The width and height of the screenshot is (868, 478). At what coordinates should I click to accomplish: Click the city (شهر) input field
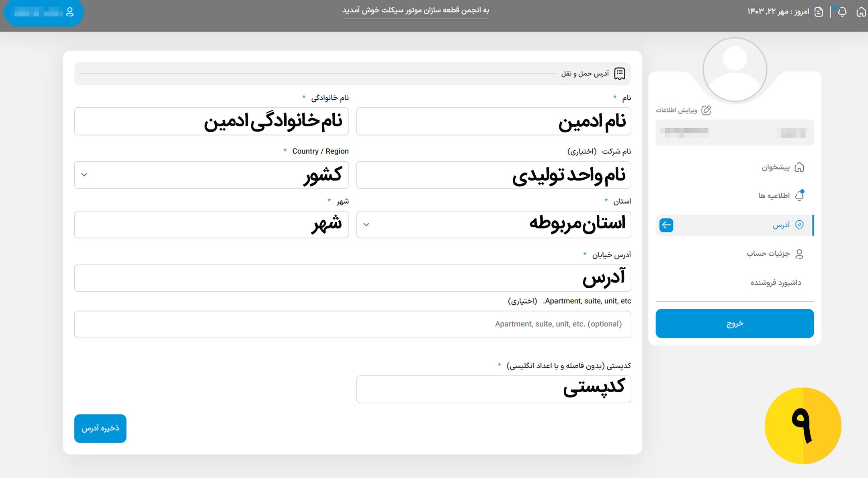click(x=211, y=224)
